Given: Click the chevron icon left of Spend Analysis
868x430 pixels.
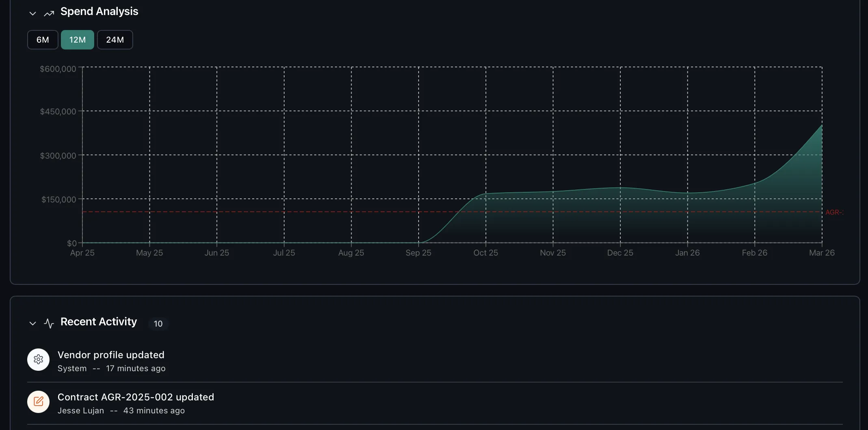Looking at the screenshot, I should coord(32,13).
